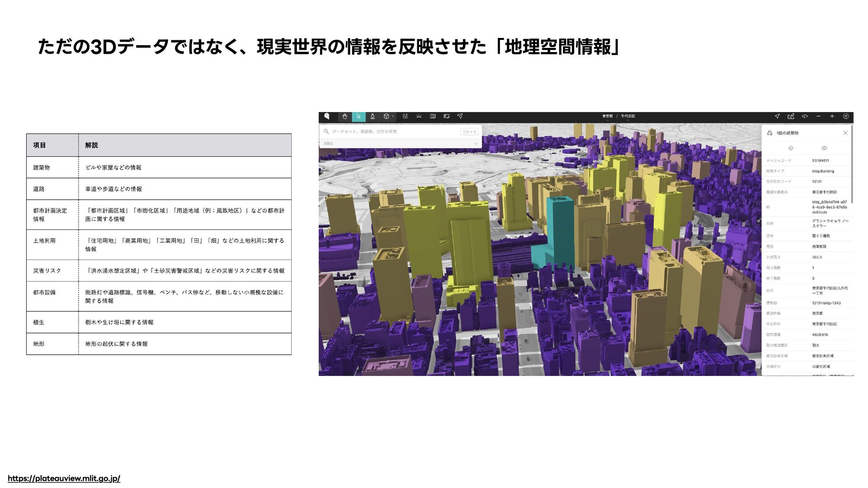Switch to pedestrian street view tool
Image resolution: width=868 pixels, height=488 pixels.
tap(373, 117)
